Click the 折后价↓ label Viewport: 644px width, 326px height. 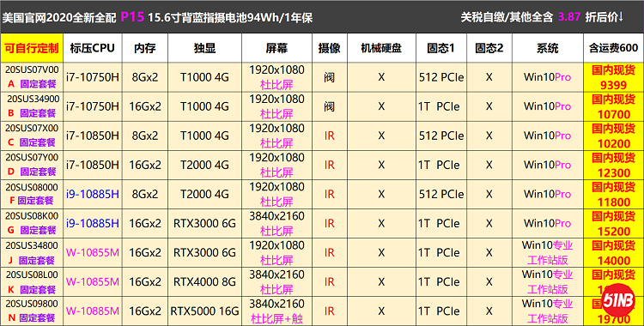click(605, 17)
